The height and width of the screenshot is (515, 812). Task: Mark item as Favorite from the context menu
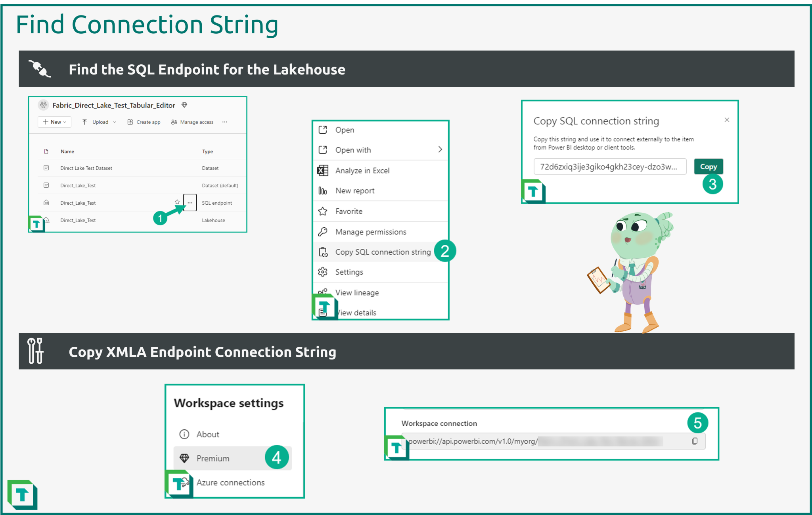point(349,211)
